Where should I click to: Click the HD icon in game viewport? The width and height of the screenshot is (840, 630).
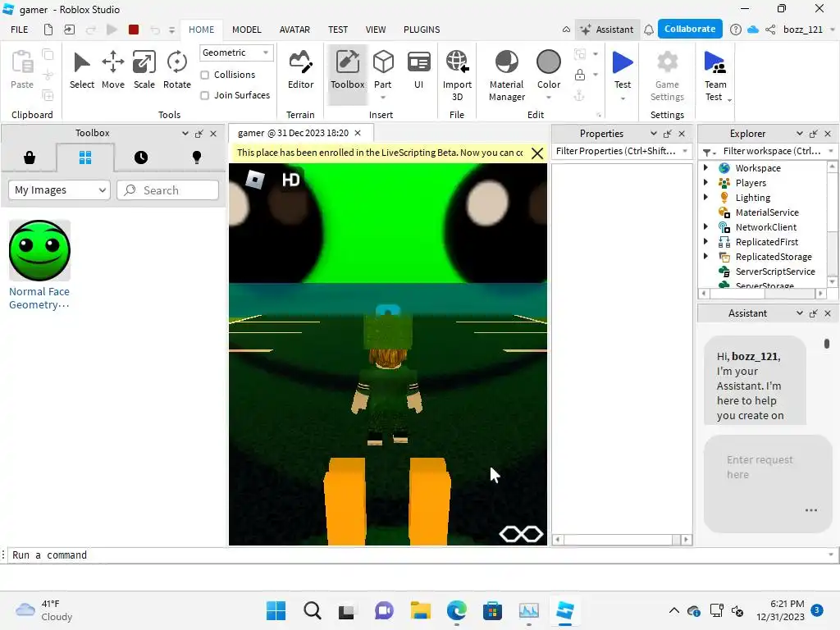tap(290, 180)
